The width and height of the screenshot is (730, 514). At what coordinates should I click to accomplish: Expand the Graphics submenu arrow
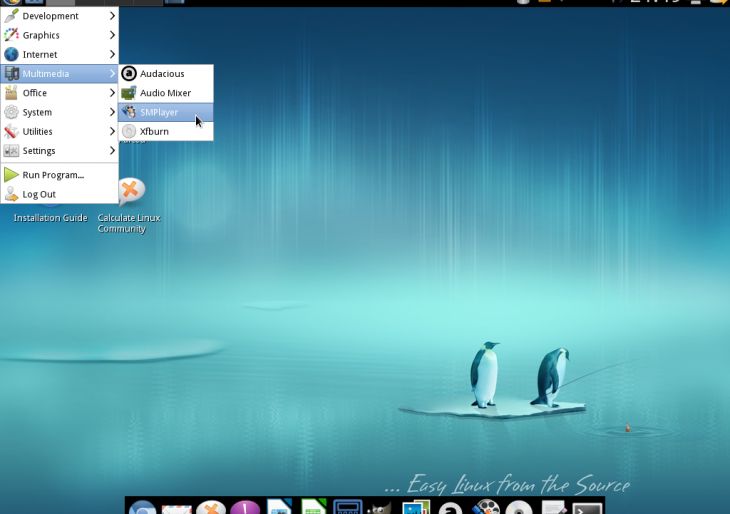pyautogui.click(x=112, y=35)
